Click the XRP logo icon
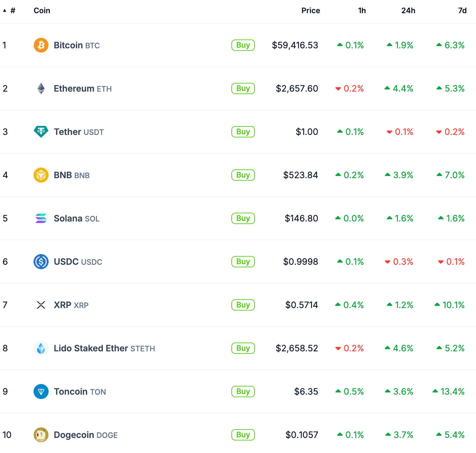 pyautogui.click(x=41, y=305)
